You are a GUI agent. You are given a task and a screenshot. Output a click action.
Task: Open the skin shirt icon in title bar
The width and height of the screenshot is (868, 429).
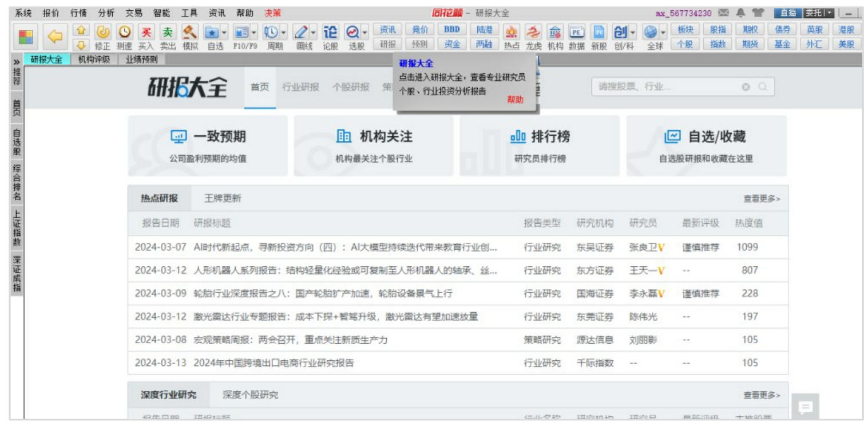[757, 13]
